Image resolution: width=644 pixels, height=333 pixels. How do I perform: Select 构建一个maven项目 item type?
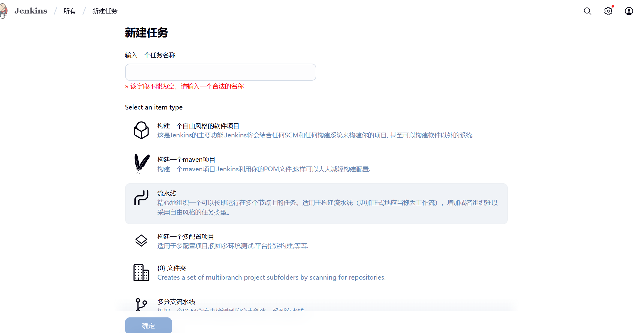[186, 160]
